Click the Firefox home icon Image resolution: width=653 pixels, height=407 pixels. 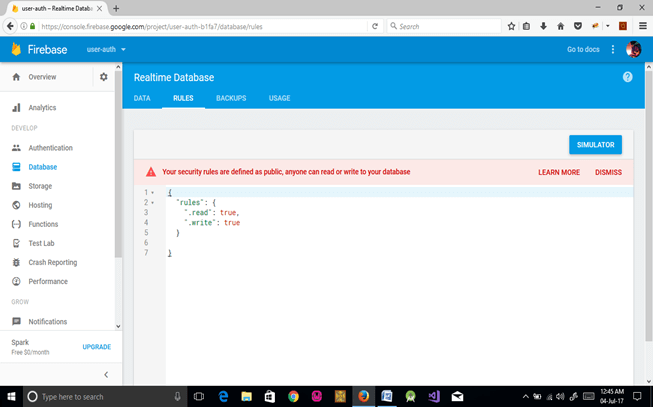click(561, 26)
